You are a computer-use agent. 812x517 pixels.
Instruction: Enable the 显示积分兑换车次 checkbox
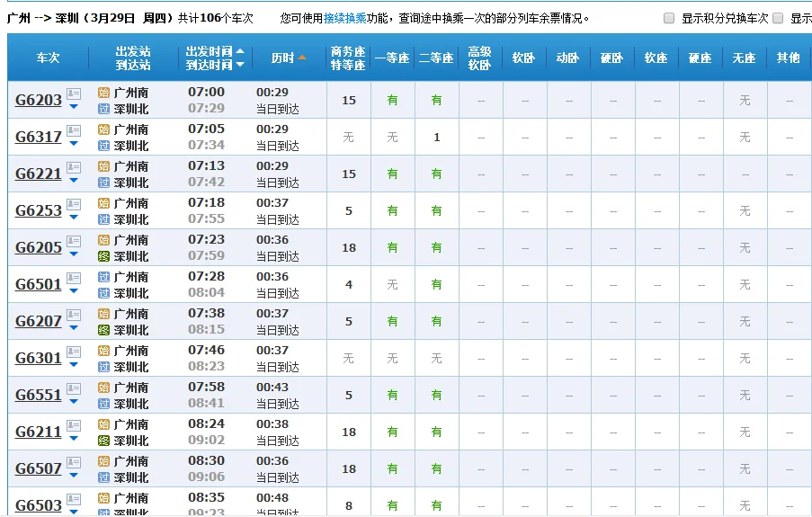click(669, 18)
